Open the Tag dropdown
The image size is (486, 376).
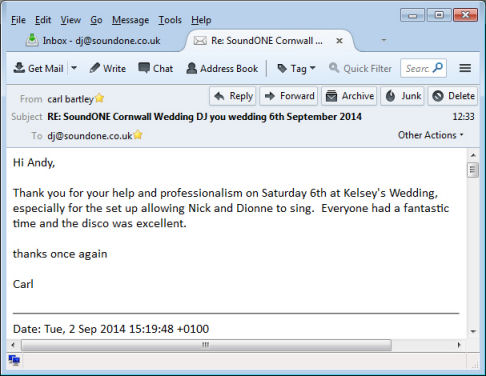point(296,68)
